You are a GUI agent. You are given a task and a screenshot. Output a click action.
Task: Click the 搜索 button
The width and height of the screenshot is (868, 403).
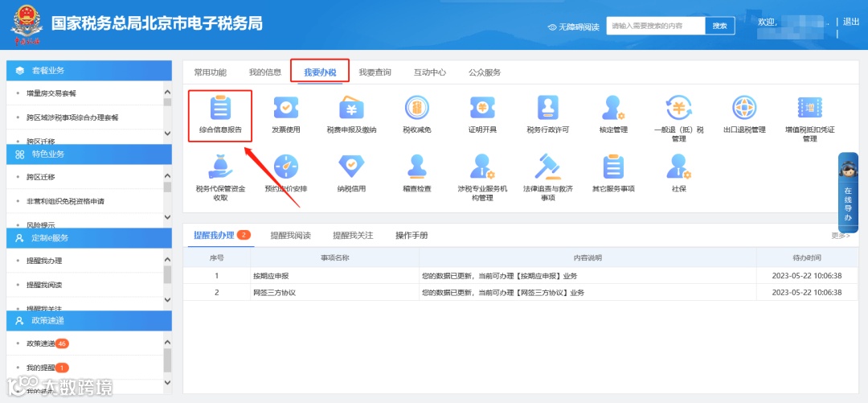[719, 26]
